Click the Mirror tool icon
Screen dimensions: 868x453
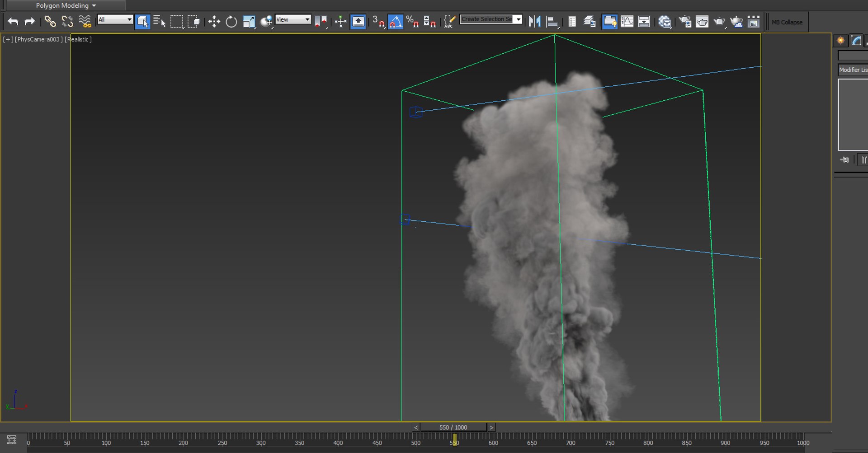(534, 22)
